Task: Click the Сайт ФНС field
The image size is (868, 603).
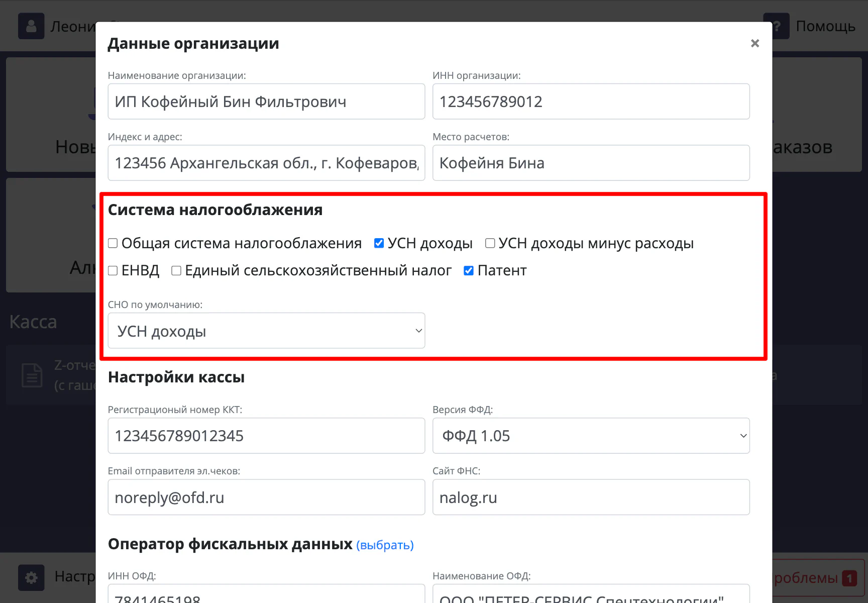Action: point(591,497)
